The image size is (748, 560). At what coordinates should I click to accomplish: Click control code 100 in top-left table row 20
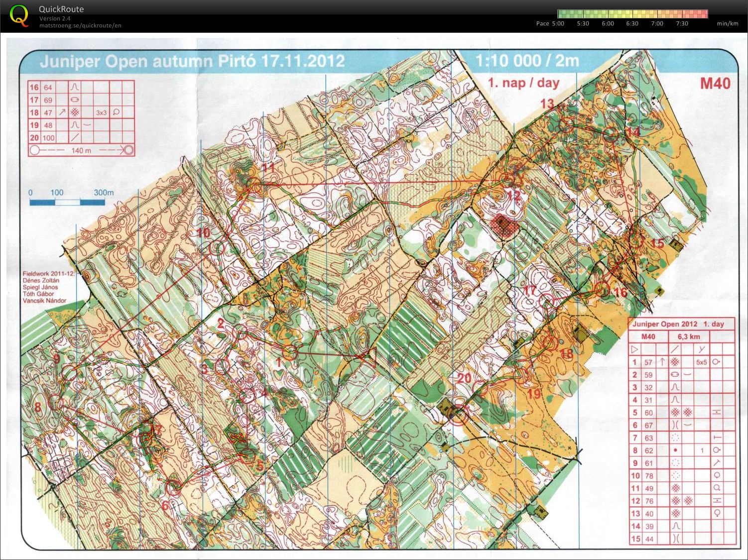pyautogui.click(x=48, y=138)
